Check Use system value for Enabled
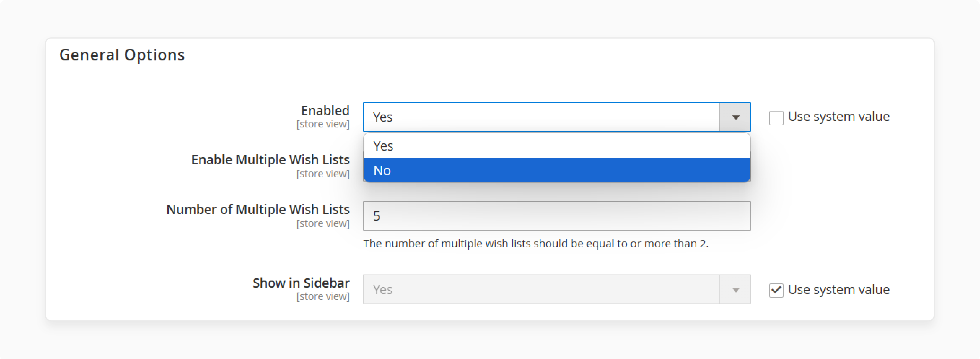Screen dimensions: 980x359 pyautogui.click(x=776, y=118)
